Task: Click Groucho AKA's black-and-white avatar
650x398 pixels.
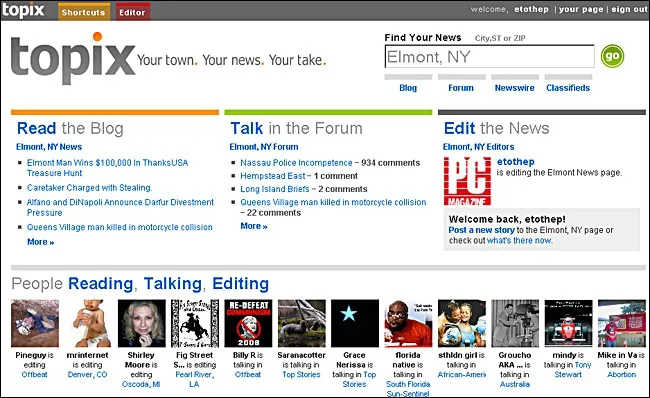Action: [x=515, y=323]
